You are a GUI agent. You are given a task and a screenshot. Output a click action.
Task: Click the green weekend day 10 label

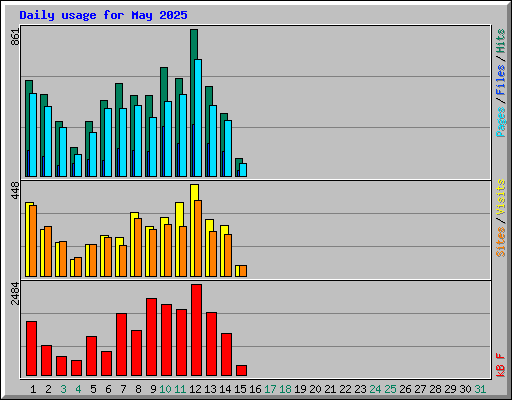point(165,389)
